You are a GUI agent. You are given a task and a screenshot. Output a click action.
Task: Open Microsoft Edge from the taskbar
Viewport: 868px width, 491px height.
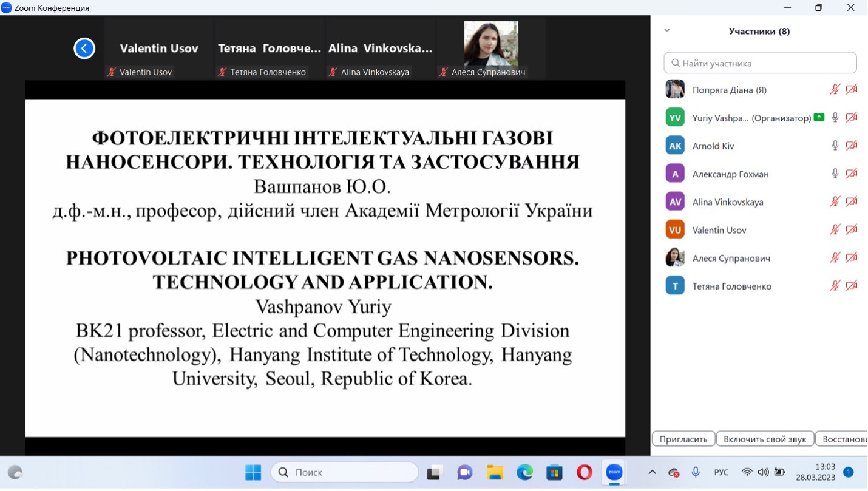point(524,472)
